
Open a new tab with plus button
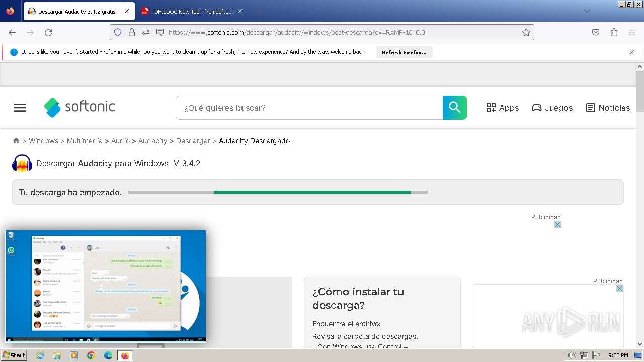[x=259, y=11]
